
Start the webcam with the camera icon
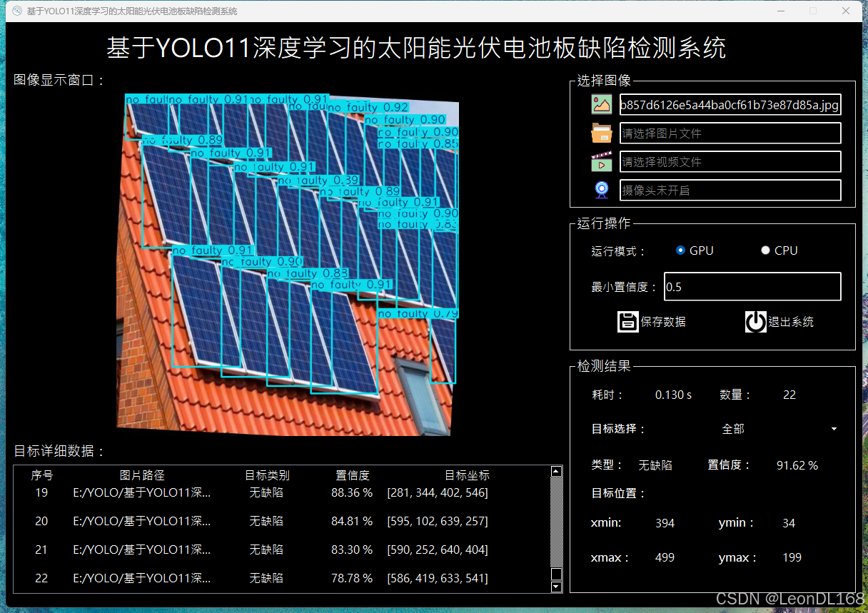click(x=601, y=189)
